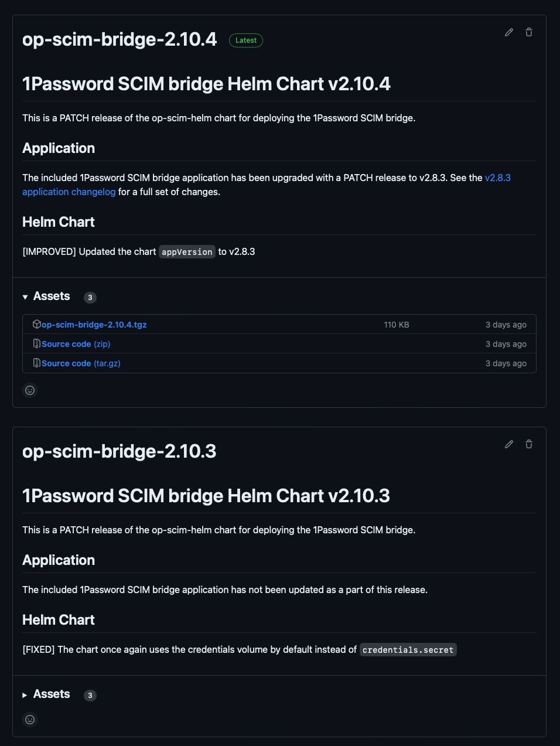The image size is (560, 746).
Task: Open the reaction picker on release 2.10.4
Action: (x=30, y=390)
